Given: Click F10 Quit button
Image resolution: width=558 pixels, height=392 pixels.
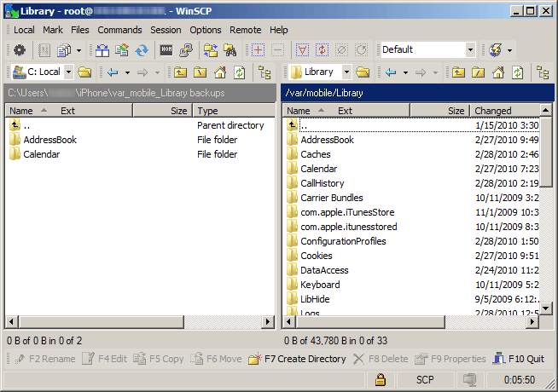Looking at the screenshot, I should click(x=519, y=359).
